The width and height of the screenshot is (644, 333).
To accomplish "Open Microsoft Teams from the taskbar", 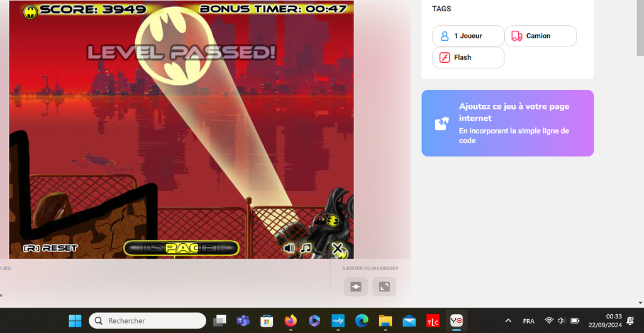I will pos(243,320).
